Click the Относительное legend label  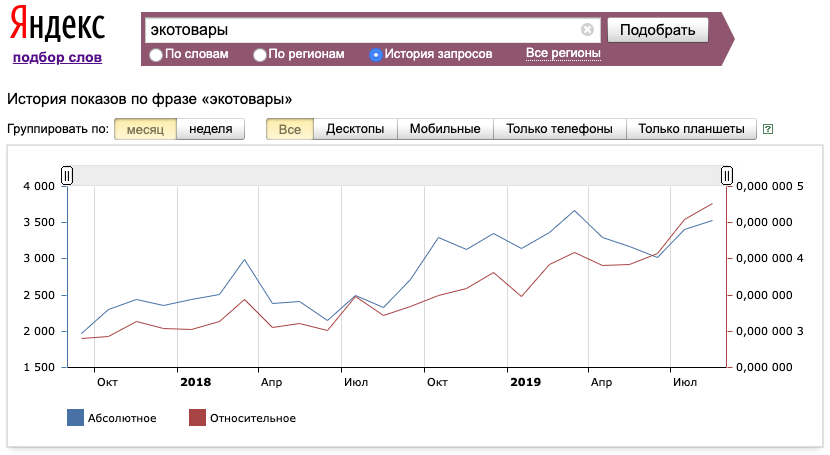(253, 418)
